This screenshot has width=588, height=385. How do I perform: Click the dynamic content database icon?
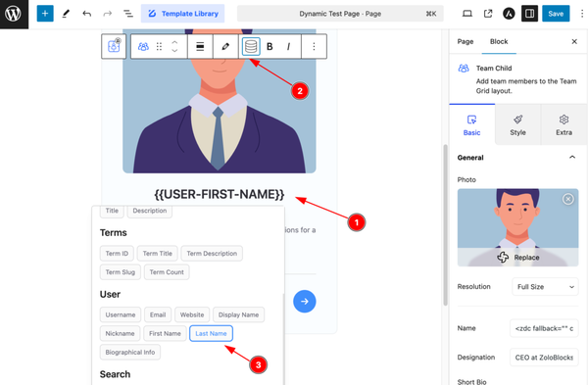coord(251,46)
